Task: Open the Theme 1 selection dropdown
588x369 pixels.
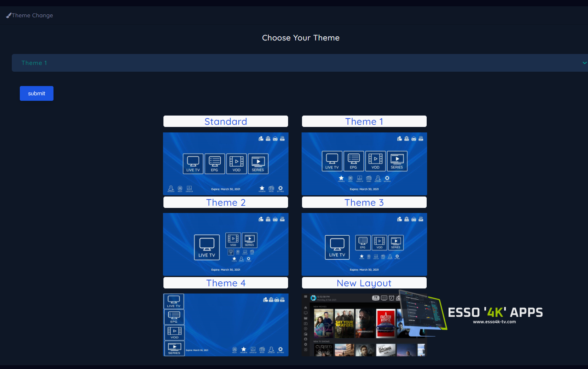Action: coord(295,63)
